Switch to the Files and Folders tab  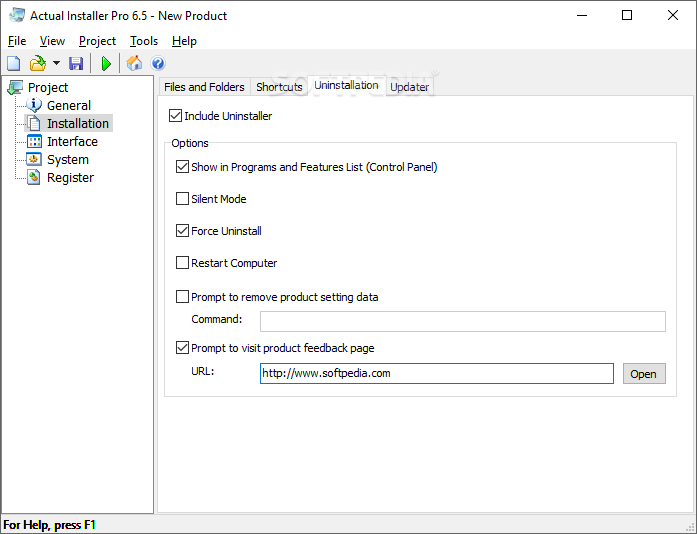pos(204,87)
